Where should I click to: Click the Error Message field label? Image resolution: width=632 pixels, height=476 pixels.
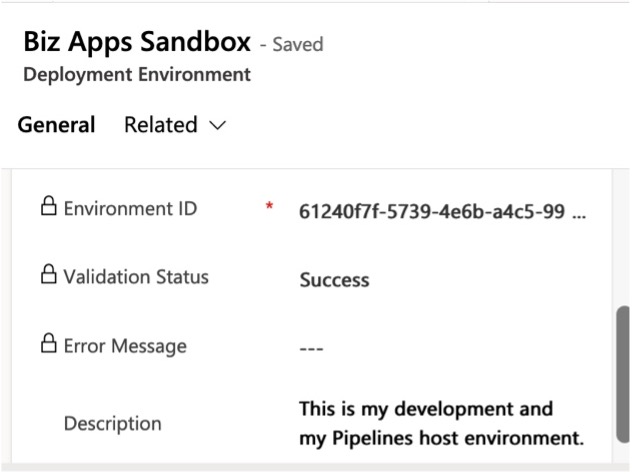pyautogui.click(x=125, y=346)
